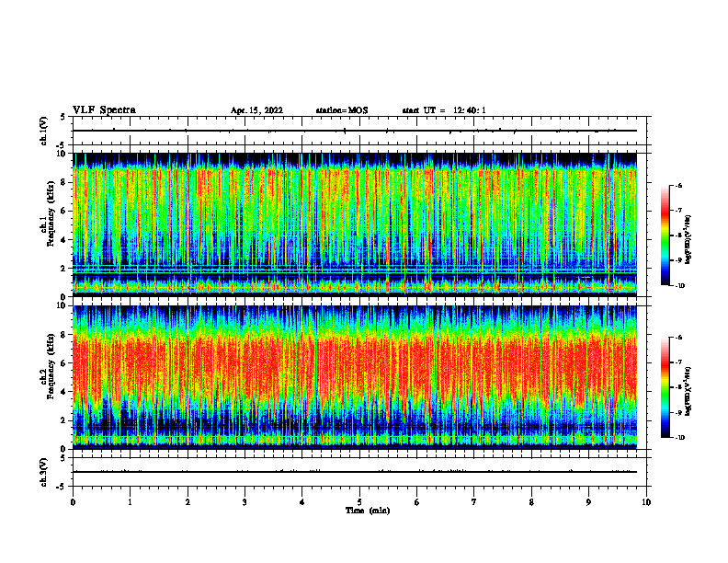728x563 pixels.
Task: Click time axis tick label '3'
Action: (x=245, y=502)
